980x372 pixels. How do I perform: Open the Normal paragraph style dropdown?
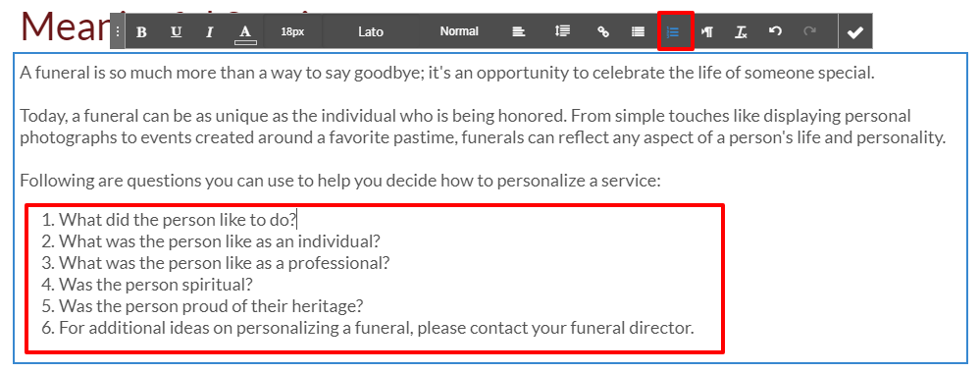[459, 31]
